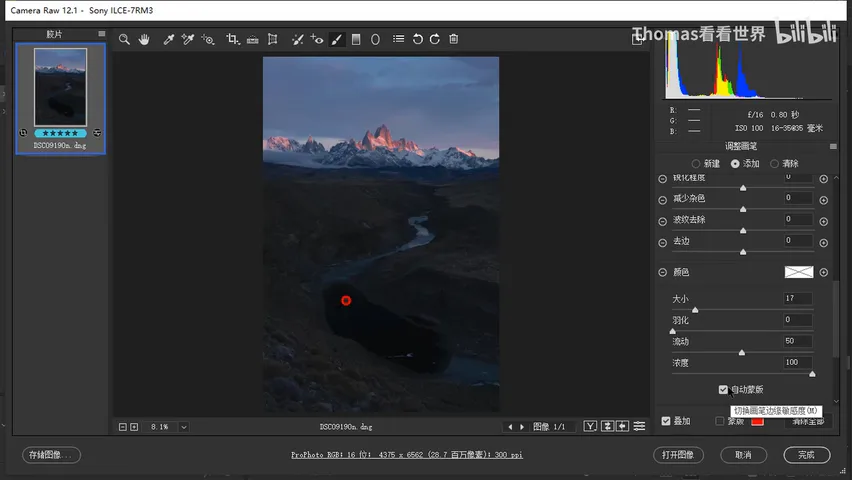Toggle the 叠加 checkbox

click(x=666, y=421)
